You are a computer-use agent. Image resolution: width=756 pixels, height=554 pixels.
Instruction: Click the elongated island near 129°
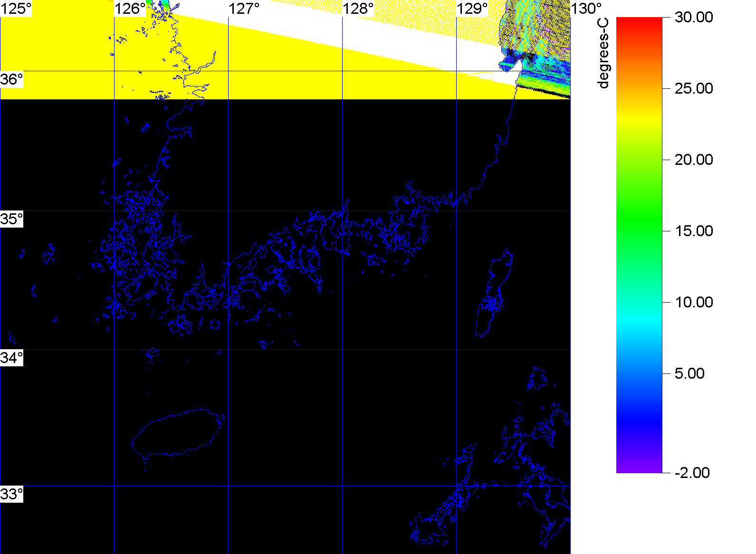(x=494, y=293)
